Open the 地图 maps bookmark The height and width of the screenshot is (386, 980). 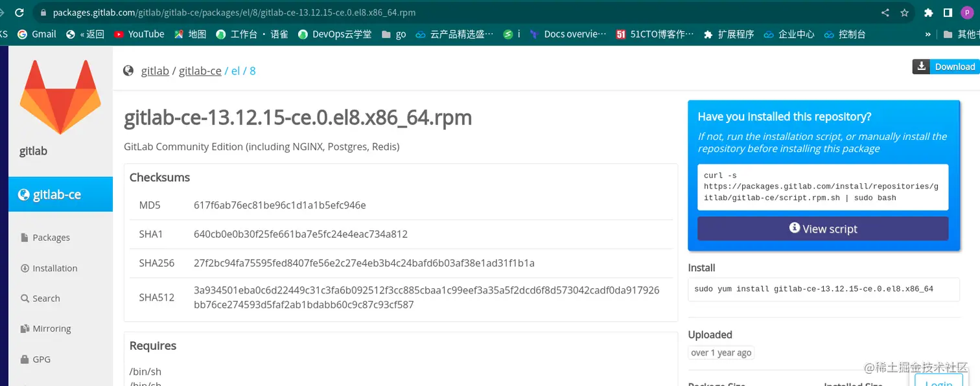(190, 34)
